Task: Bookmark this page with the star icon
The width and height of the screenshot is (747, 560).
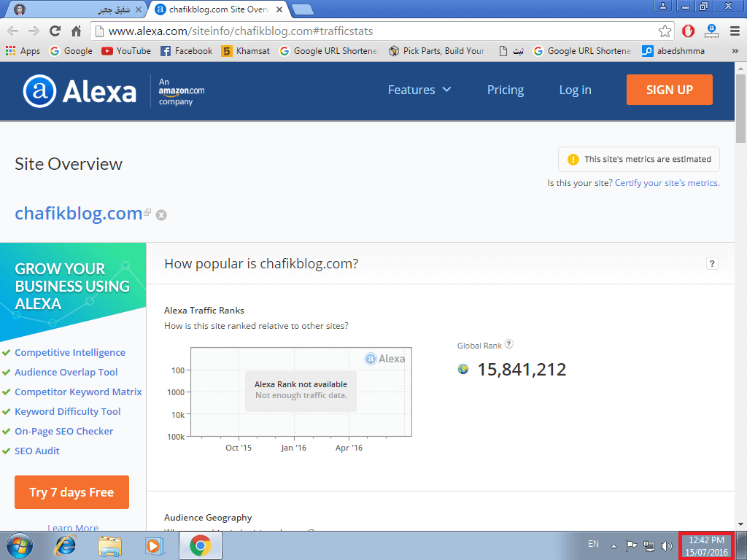Action: click(665, 31)
